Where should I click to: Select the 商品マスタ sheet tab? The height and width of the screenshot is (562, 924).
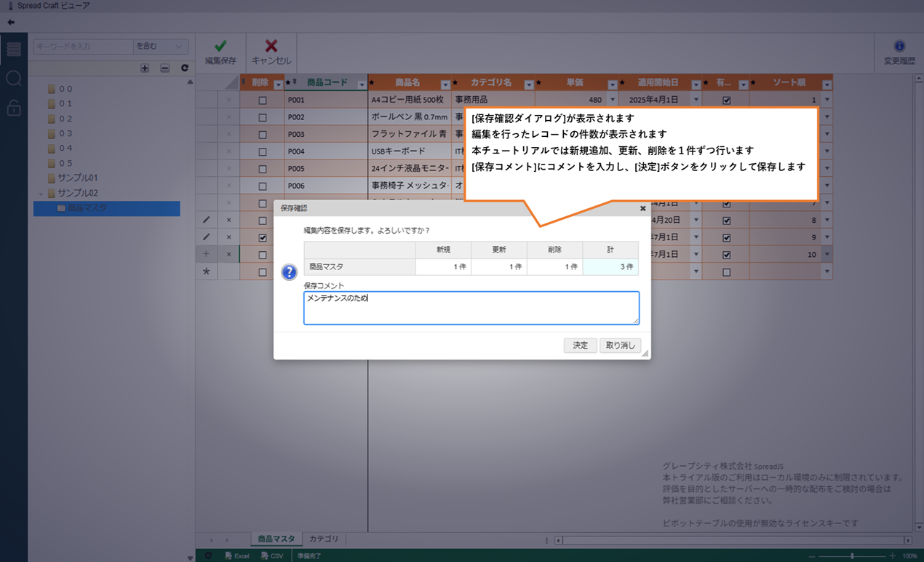pyautogui.click(x=276, y=539)
